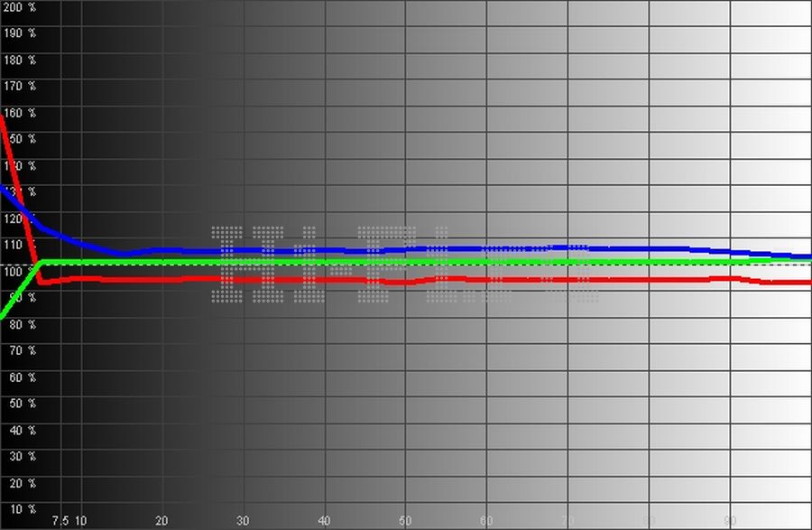Click the blue curve's right end
The width and height of the screenshot is (812, 530).
pyautogui.click(x=808, y=256)
